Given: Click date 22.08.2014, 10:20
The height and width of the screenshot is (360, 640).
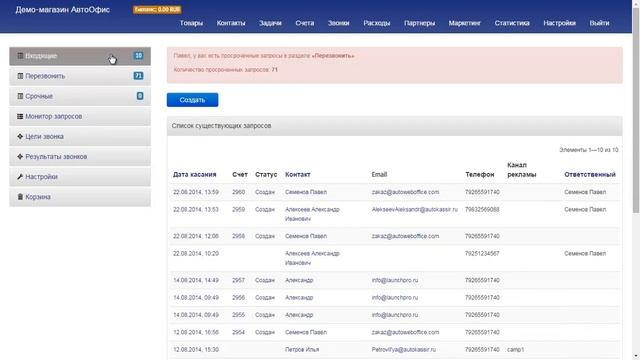Looking at the screenshot, I should [x=196, y=253].
